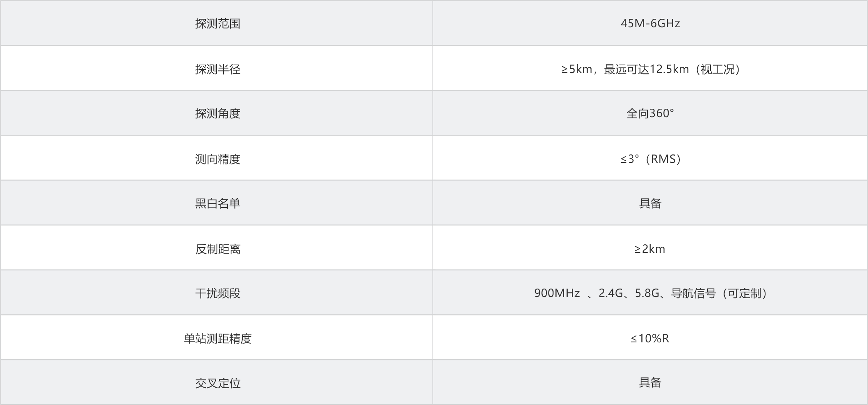
Task: Click the 探测范围 label cell
Action: point(217,24)
